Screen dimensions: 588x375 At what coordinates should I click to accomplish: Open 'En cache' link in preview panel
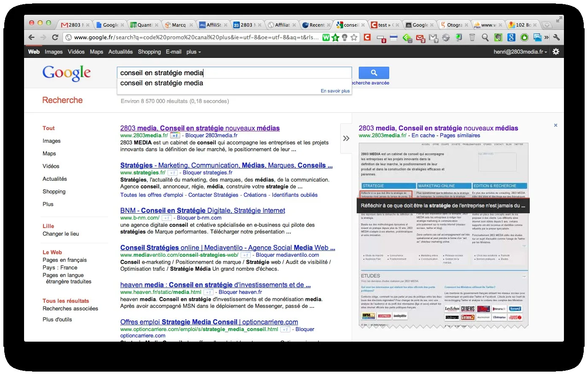pyautogui.click(x=423, y=136)
